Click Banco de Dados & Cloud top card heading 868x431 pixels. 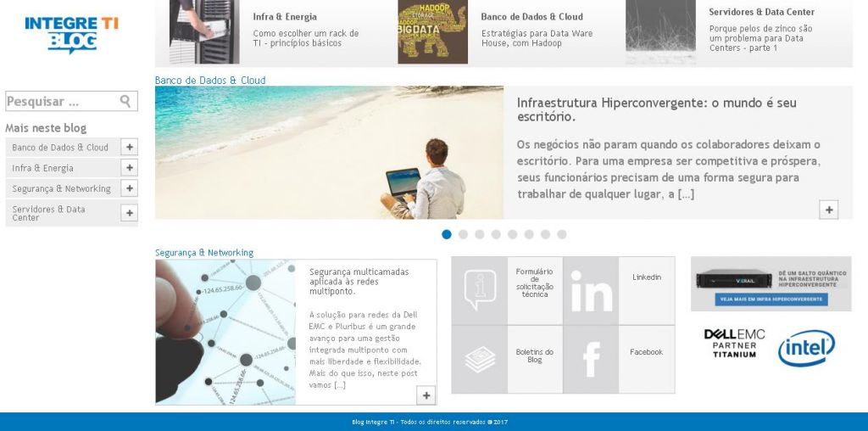(x=532, y=17)
